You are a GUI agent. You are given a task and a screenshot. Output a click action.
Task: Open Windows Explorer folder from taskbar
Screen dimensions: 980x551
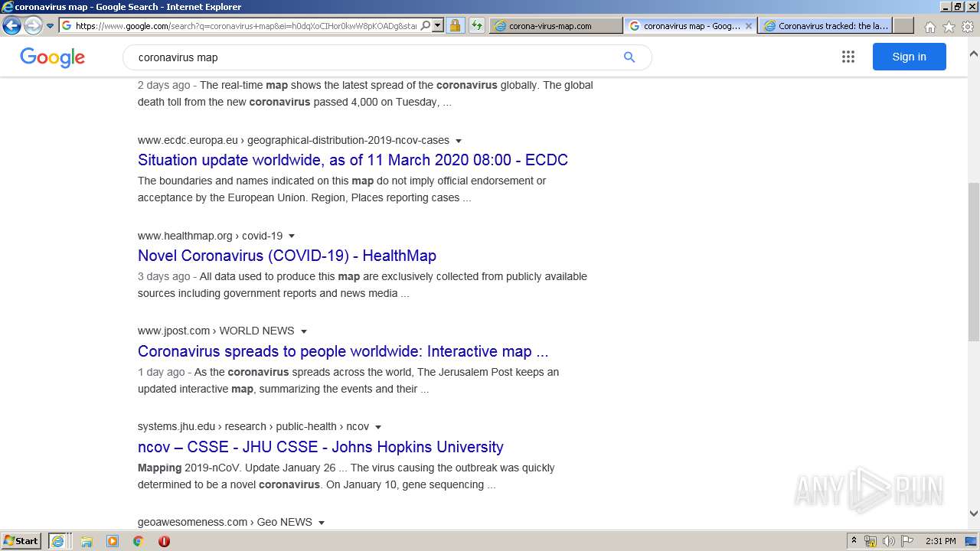(x=87, y=541)
